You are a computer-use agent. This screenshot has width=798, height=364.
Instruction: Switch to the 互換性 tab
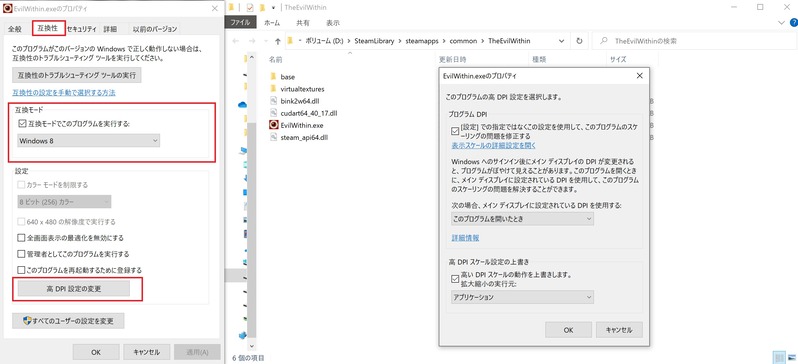[x=48, y=28]
